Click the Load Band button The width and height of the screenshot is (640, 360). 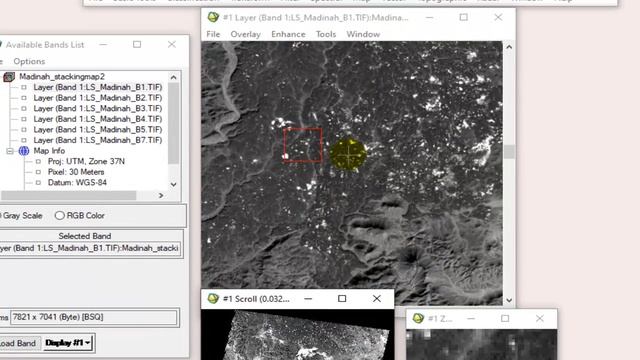tap(20, 343)
